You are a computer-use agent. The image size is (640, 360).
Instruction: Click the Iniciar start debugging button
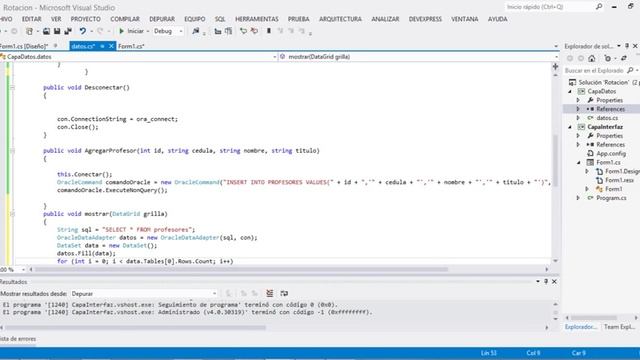(131, 31)
